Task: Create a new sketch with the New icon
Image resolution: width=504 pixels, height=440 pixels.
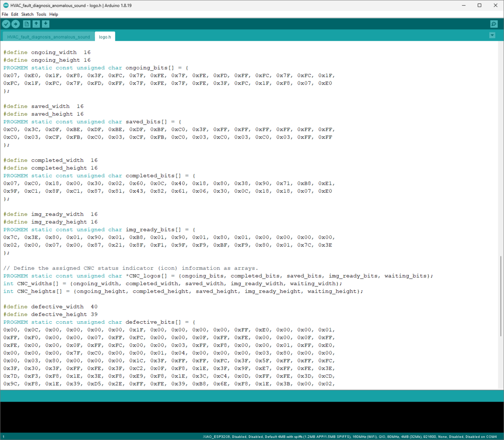Action: pyautogui.click(x=27, y=24)
